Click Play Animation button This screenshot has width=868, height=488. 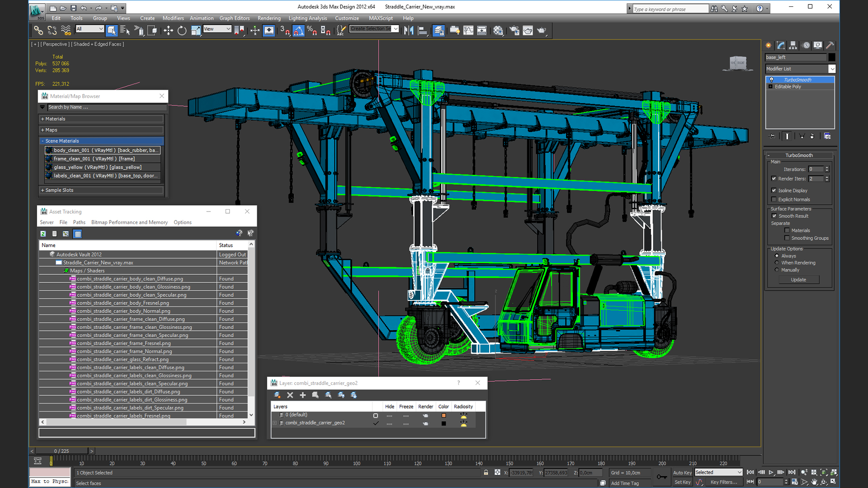pyautogui.click(x=771, y=472)
